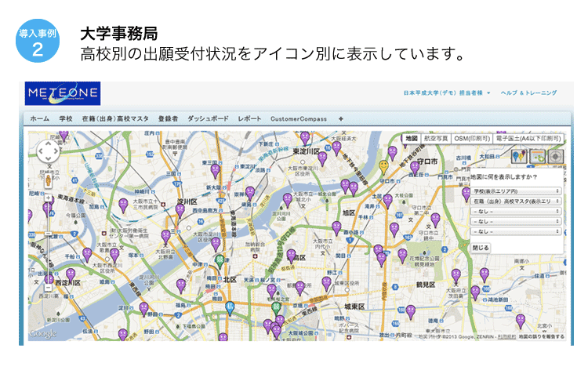Go to the レポート tab
588x392 pixels.
click(250, 118)
